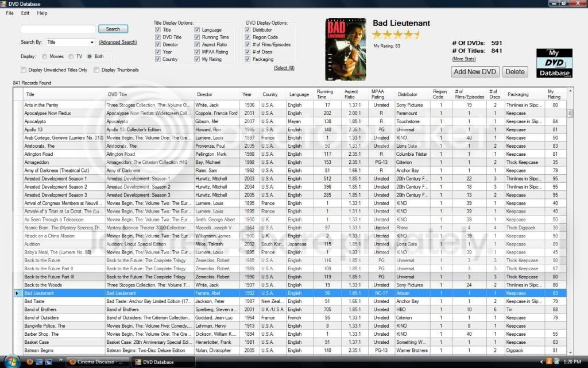Click the My DVD Database logo
Screen dimensions: 588x368
pos(554,63)
